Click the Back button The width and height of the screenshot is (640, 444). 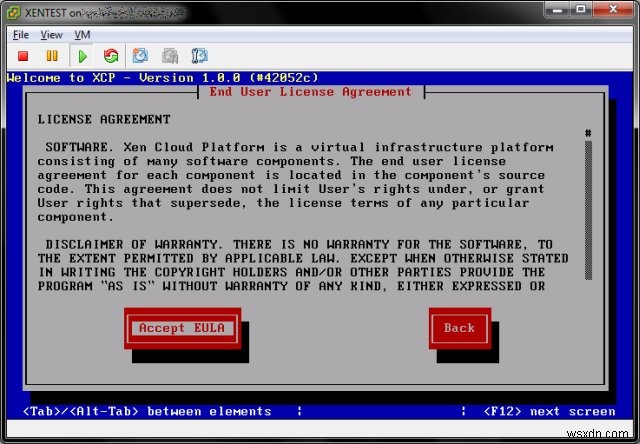click(460, 329)
